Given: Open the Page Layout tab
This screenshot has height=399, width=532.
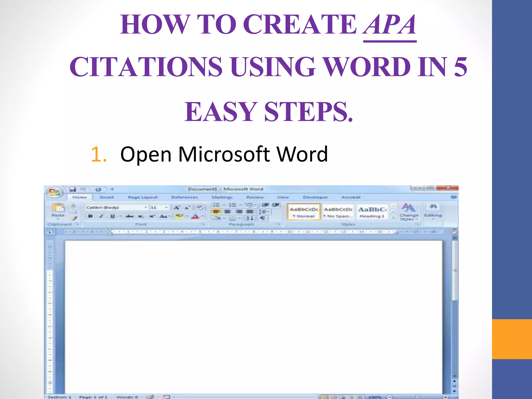Looking at the screenshot, I should tap(143, 197).
